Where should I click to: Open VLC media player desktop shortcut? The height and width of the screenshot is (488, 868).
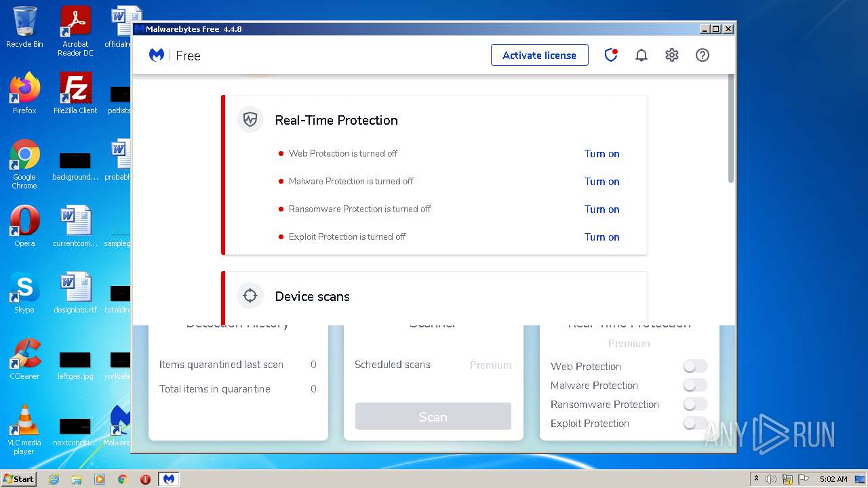(x=24, y=430)
